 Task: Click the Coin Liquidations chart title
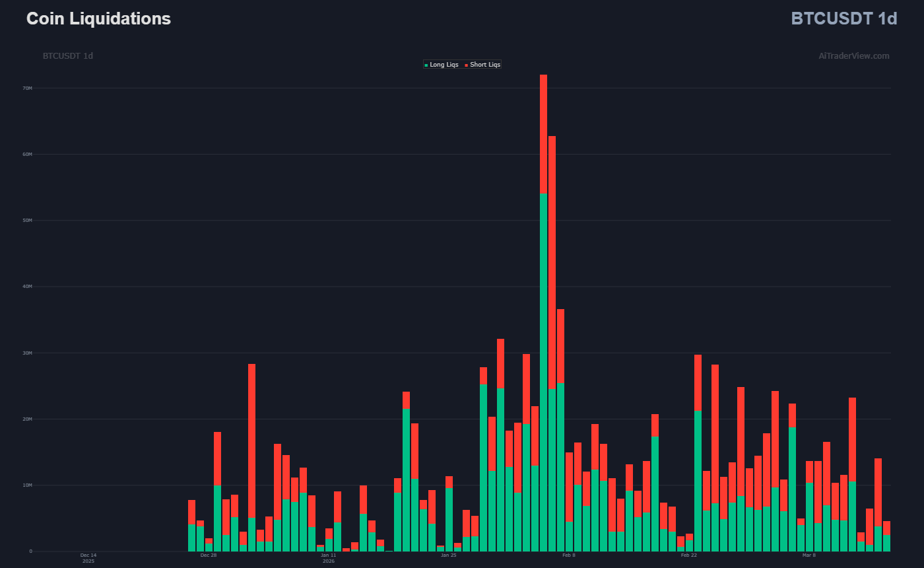pos(98,18)
